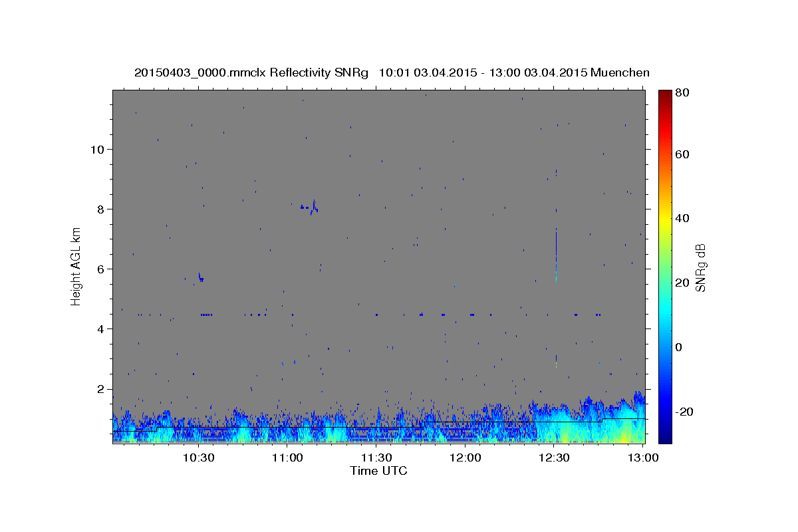Click the blue echo cluster near 8 km
The image size is (798, 532).
pyautogui.click(x=309, y=207)
